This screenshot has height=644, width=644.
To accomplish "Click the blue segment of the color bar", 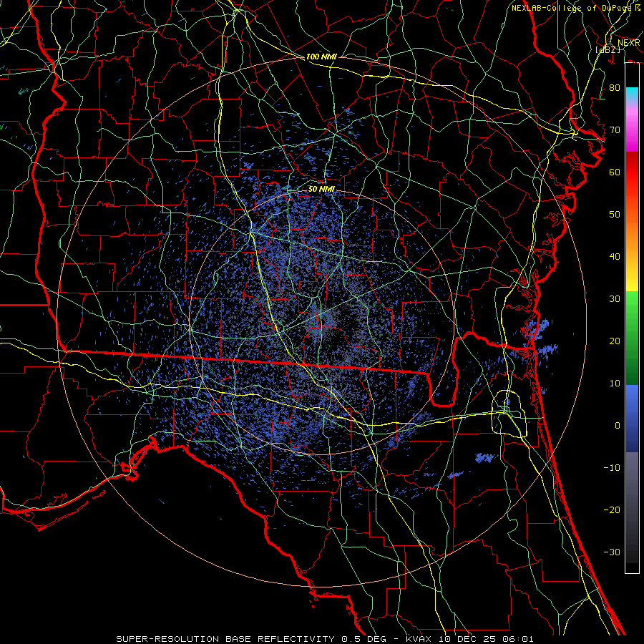I will [x=632, y=419].
